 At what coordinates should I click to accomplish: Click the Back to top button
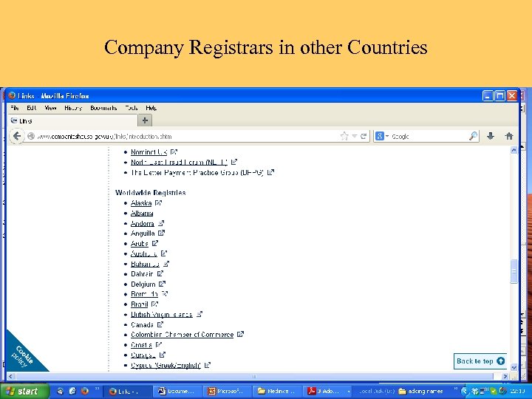480,361
